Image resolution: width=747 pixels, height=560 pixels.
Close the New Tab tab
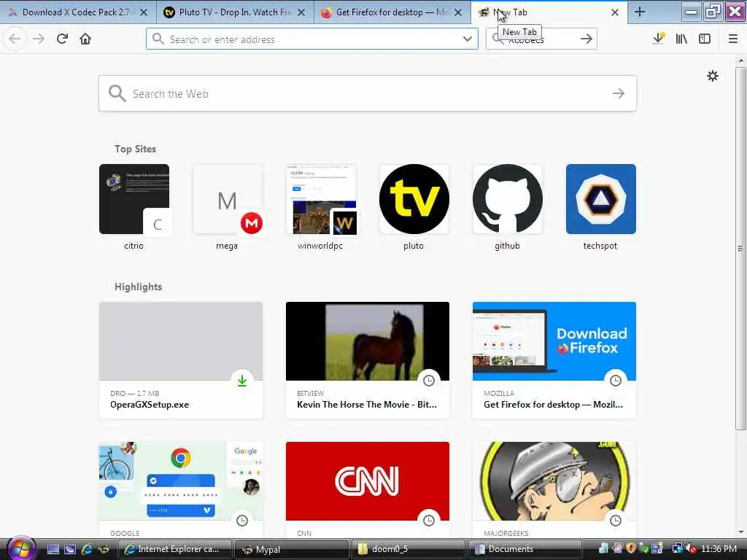[614, 12]
